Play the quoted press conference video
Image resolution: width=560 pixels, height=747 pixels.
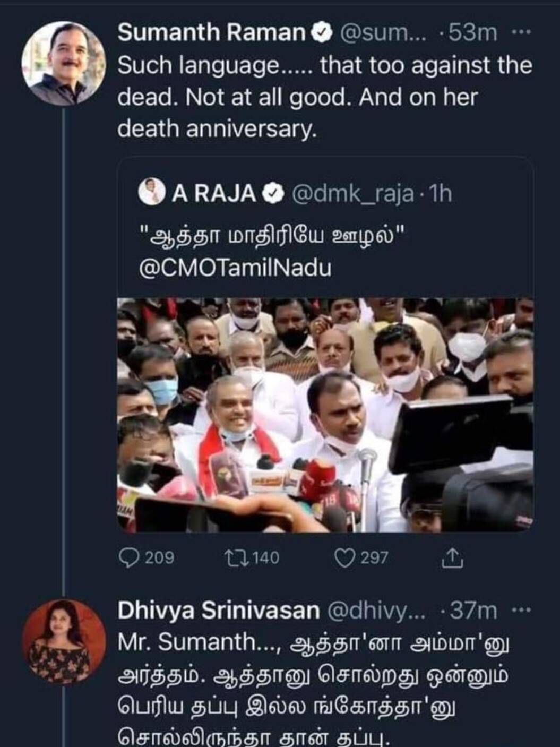coord(325,415)
